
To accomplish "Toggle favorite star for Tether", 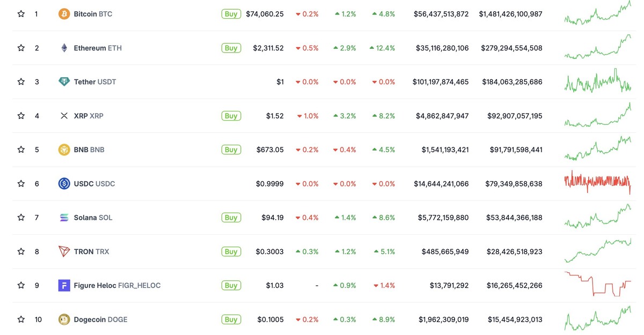I will (x=21, y=81).
